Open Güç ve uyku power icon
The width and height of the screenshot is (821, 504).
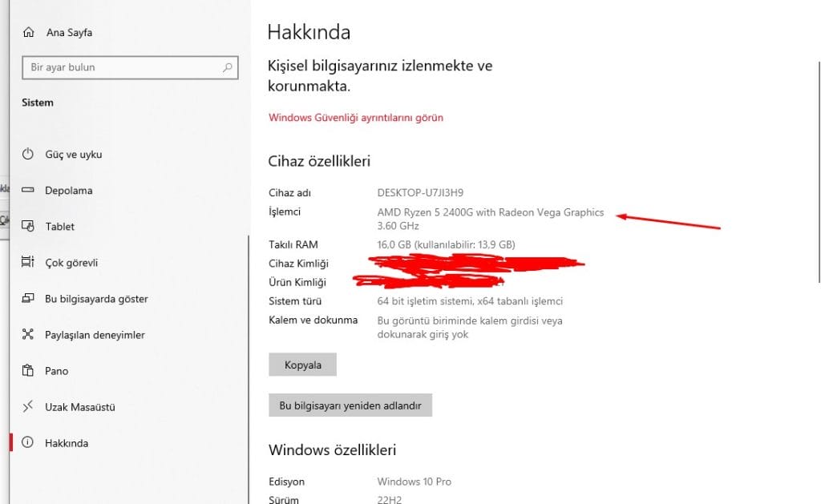click(28, 155)
